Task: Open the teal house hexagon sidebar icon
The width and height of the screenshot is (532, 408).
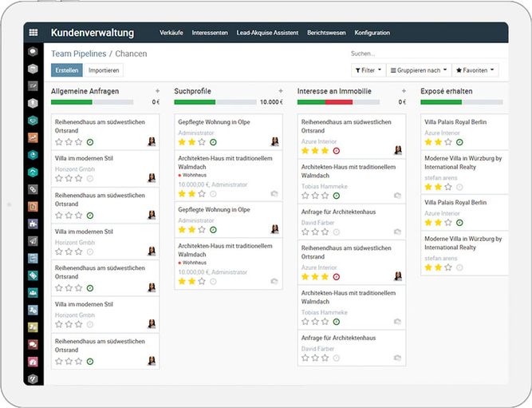Action: [33, 172]
